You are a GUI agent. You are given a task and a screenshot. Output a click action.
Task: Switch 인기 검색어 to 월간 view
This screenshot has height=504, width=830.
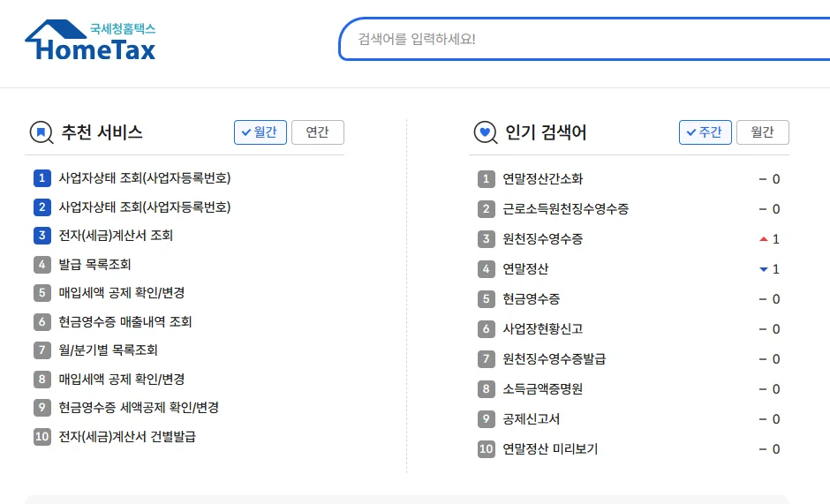(763, 132)
